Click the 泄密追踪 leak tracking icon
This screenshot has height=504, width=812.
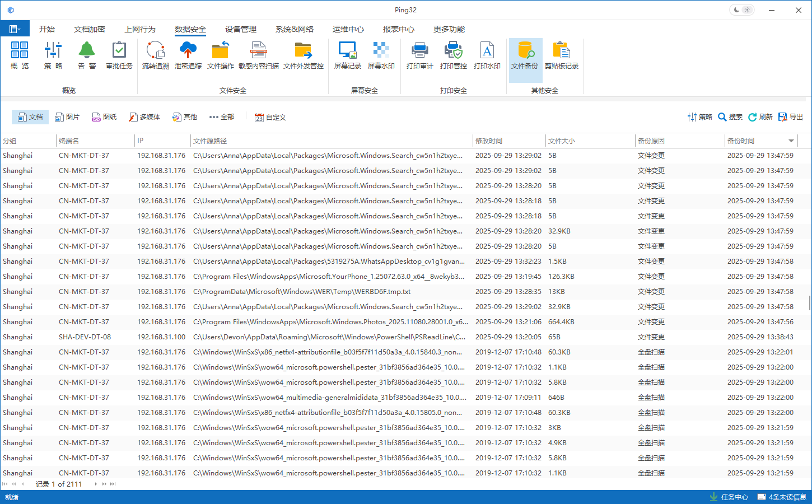point(188,55)
